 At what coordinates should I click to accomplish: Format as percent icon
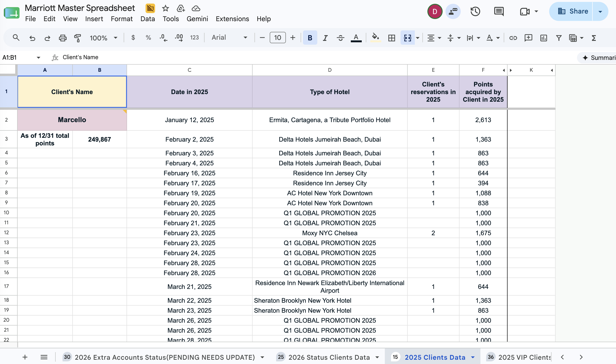[148, 38]
